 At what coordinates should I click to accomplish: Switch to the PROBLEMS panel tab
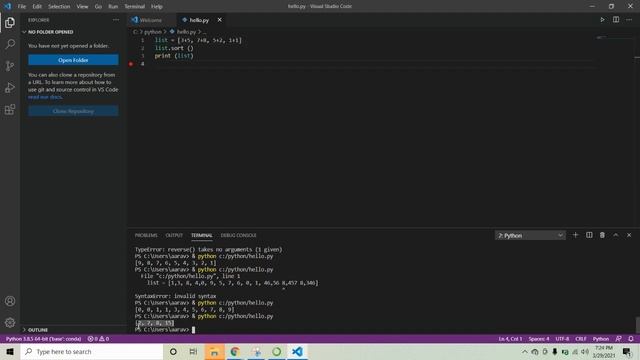pos(146,236)
